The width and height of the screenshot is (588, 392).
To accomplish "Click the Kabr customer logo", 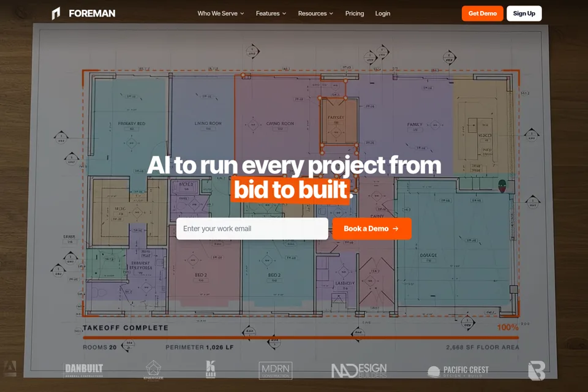I will click(211, 369).
